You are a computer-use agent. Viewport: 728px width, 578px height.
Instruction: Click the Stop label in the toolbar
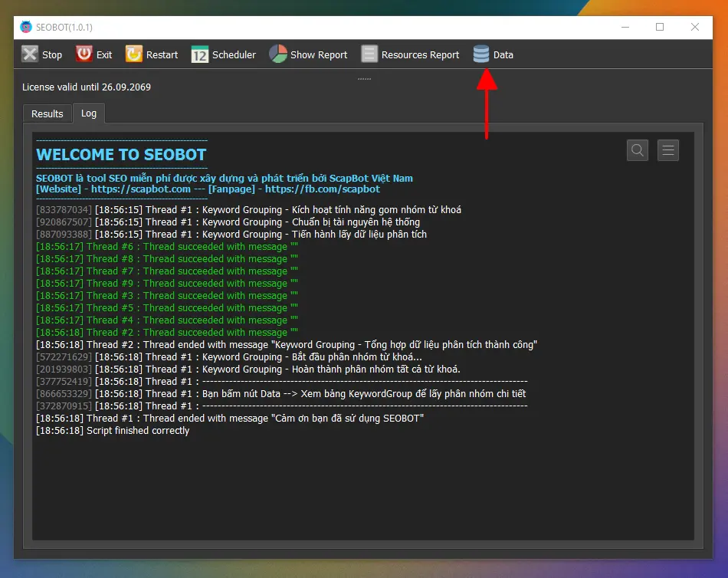tap(52, 55)
